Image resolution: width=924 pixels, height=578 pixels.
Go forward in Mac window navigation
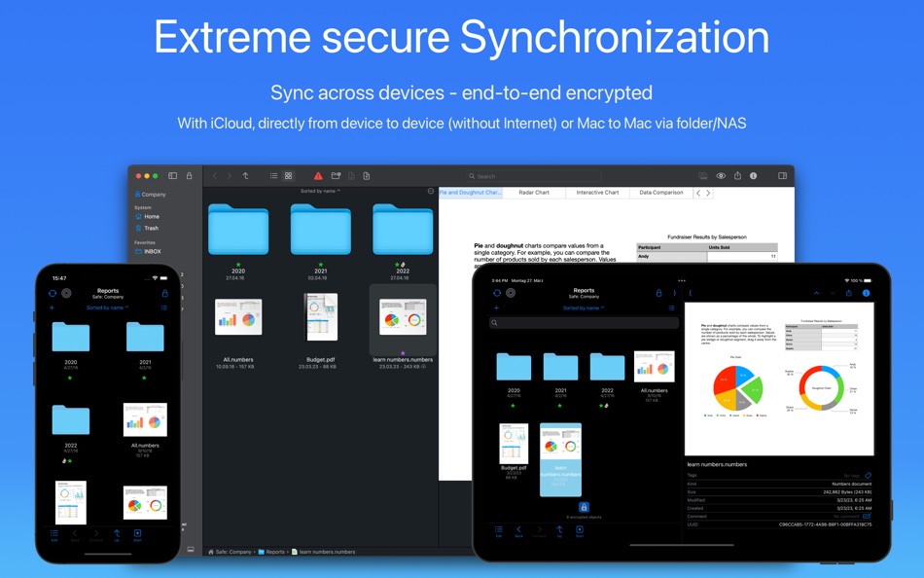pyautogui.click(x=230, y=176)
